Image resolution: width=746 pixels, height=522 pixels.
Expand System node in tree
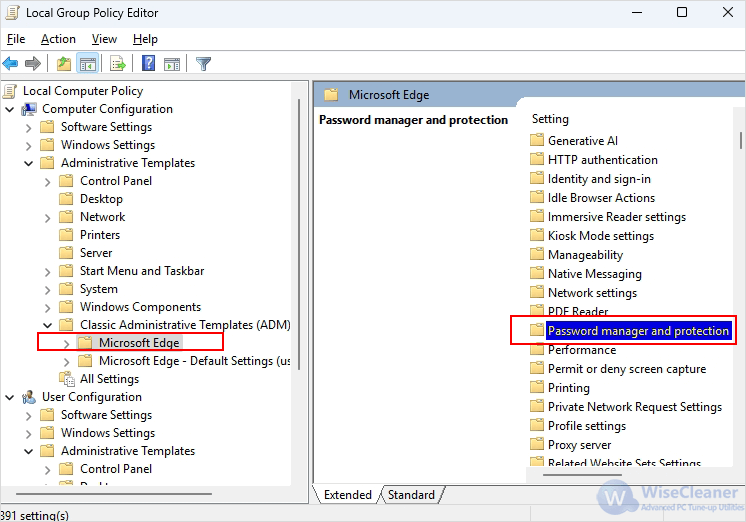(48, 290)
